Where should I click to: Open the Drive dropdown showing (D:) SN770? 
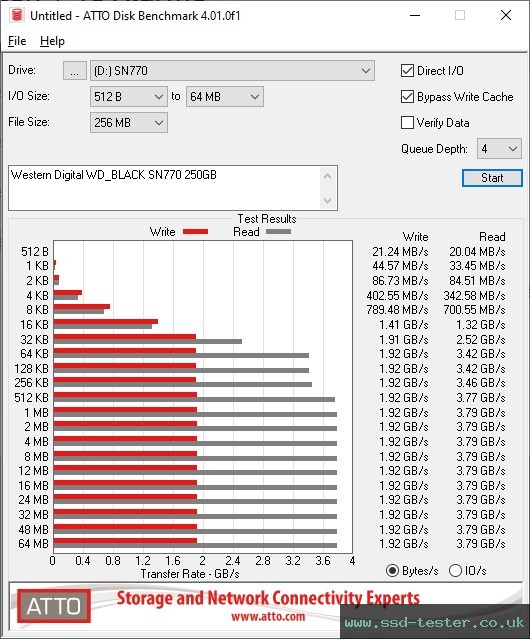[x=232, y=71]
